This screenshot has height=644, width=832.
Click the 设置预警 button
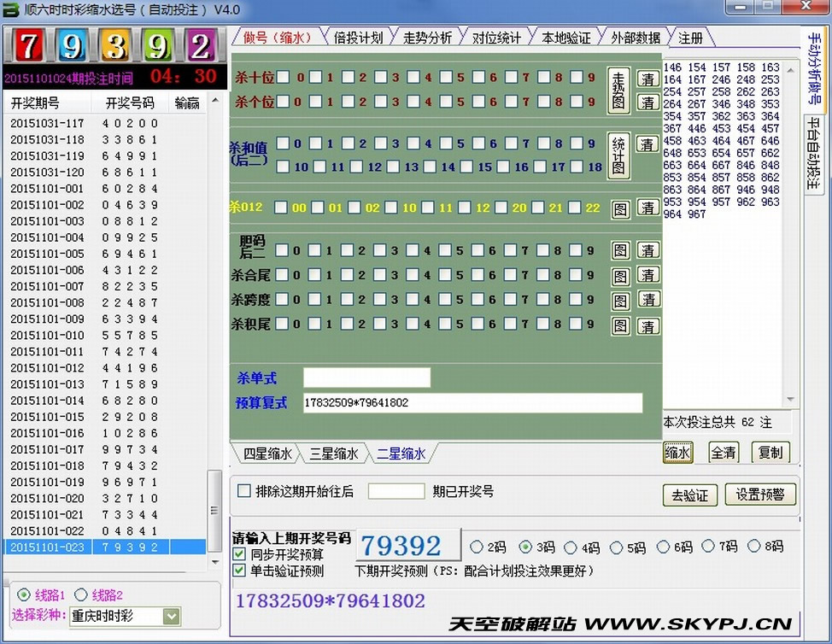click(x=759, y=495)
